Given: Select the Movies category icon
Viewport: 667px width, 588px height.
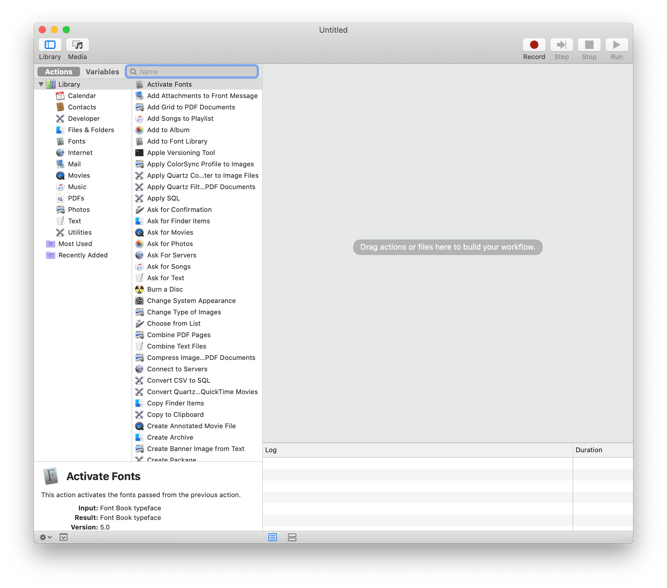Looking at the screenshot, I should pyautogui.click(x=60, y=175).
